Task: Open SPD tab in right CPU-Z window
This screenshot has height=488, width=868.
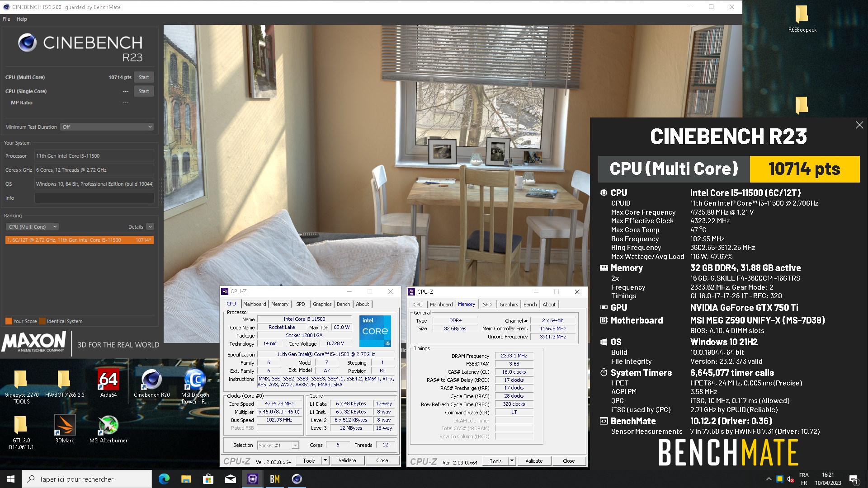Action: tap(487, 305)
